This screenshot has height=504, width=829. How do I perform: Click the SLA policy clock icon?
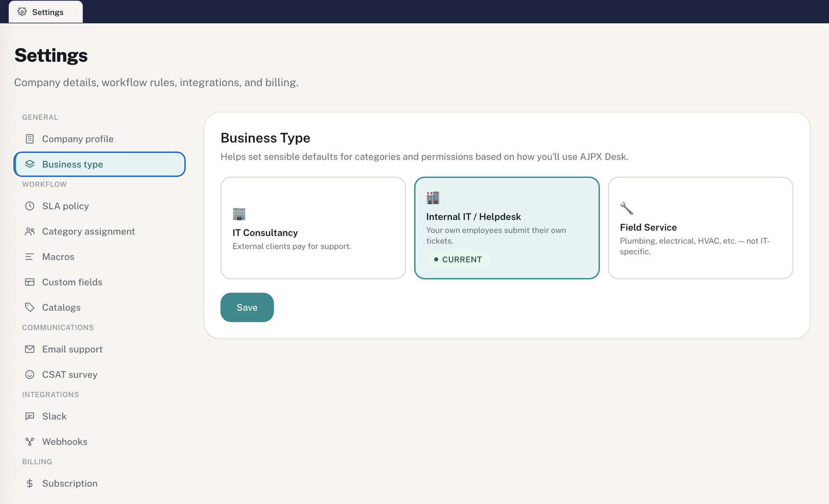pos(30,206)
